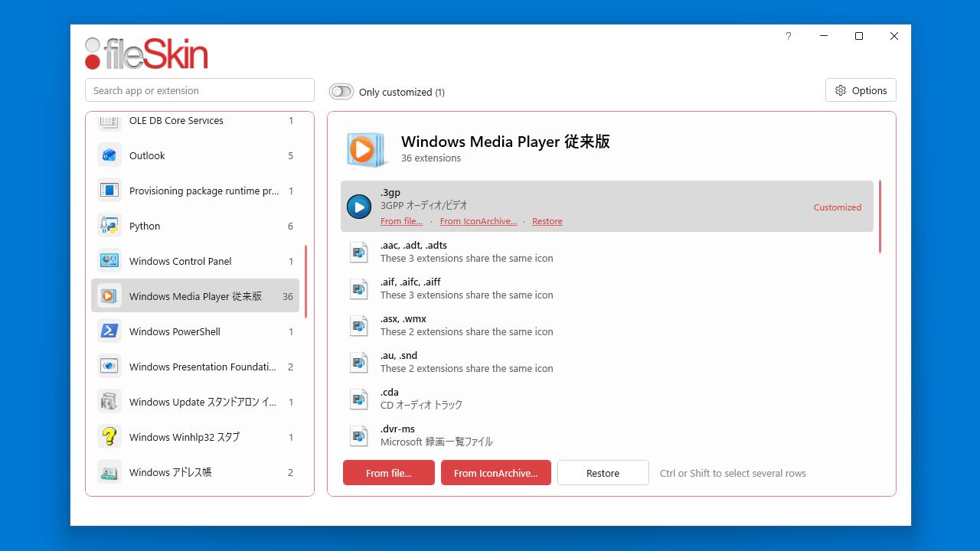Screen dimensions: 980x551
Task: Click the .au, .snd file icon
Action: point(359,362)
